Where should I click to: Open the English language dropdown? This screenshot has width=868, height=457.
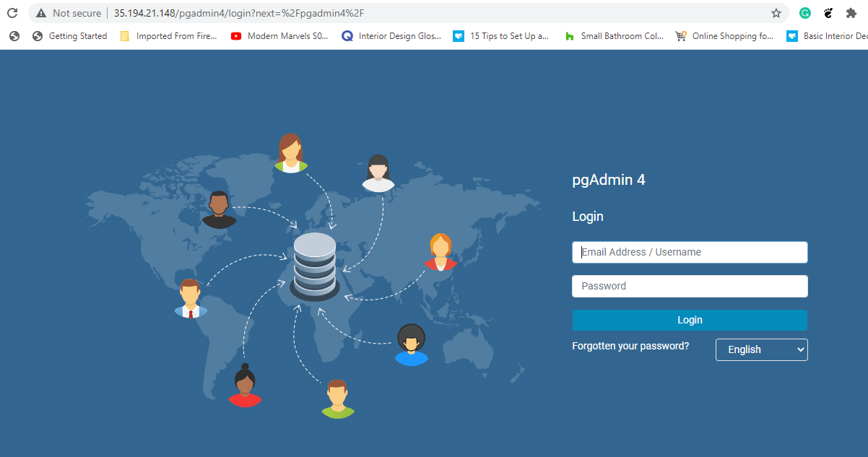(761, 349)
